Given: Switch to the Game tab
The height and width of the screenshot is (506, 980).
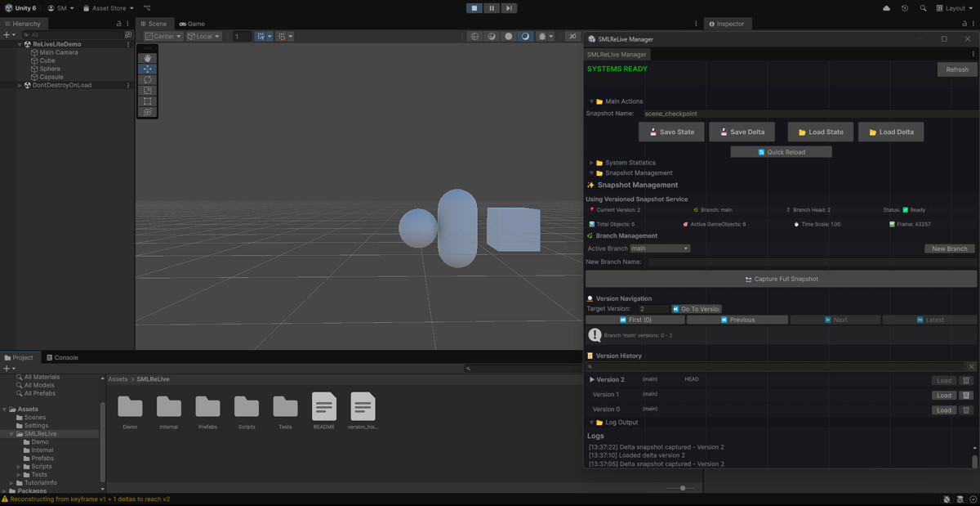Looking at the screenshot, I should click(x=192, y=24).
